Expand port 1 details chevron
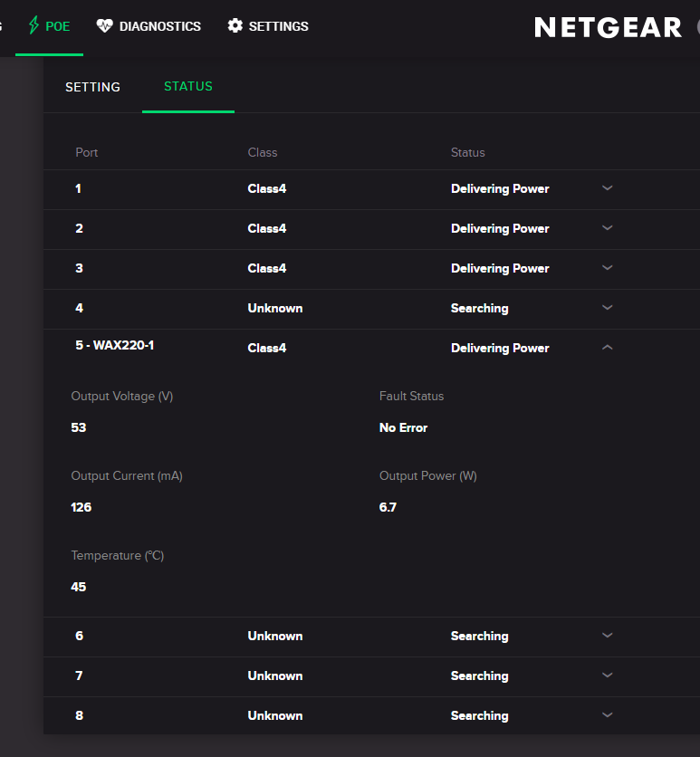The width and height of the screenshot is (700, 757). pos(608,188)
